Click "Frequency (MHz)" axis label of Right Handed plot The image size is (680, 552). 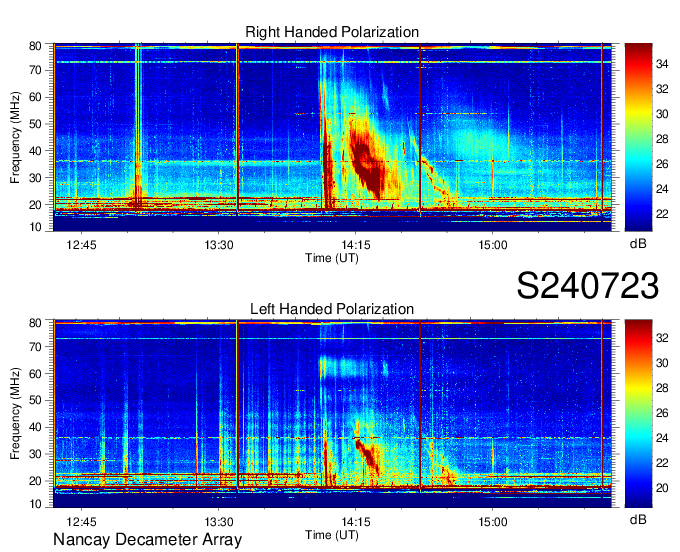(x=15, y=137)
